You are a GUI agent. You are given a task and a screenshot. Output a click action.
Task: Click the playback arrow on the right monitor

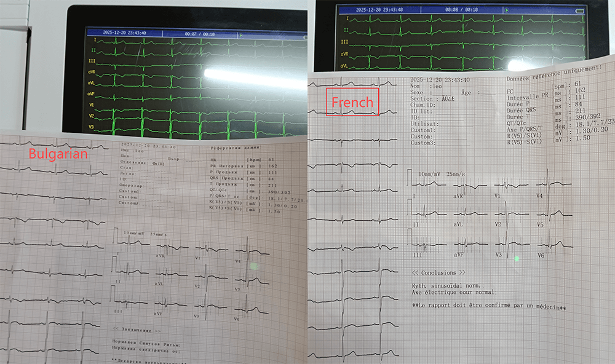[x=507, y=9]
